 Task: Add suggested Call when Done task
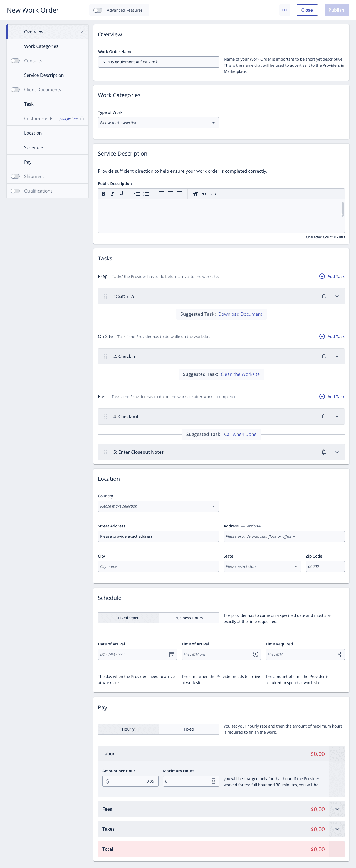[240, 434]
